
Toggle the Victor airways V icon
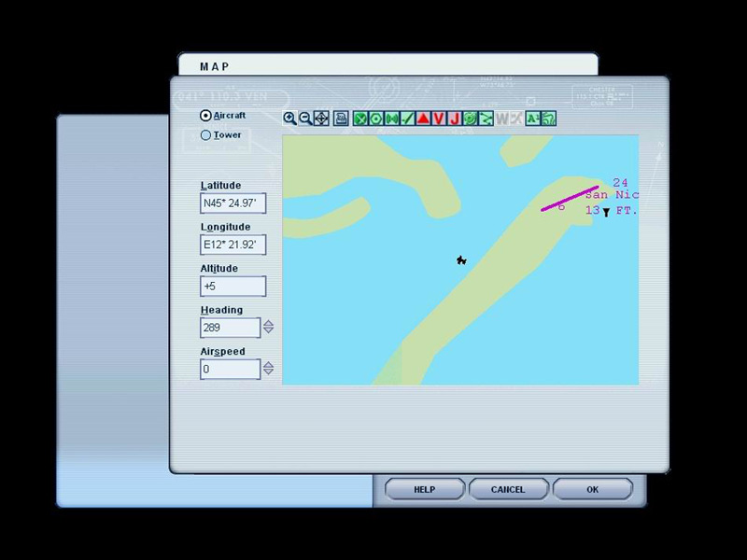(x=439, y=119)
